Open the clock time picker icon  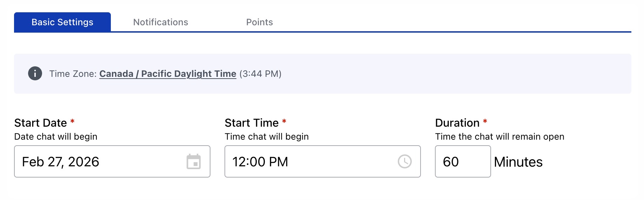(404, 162)
